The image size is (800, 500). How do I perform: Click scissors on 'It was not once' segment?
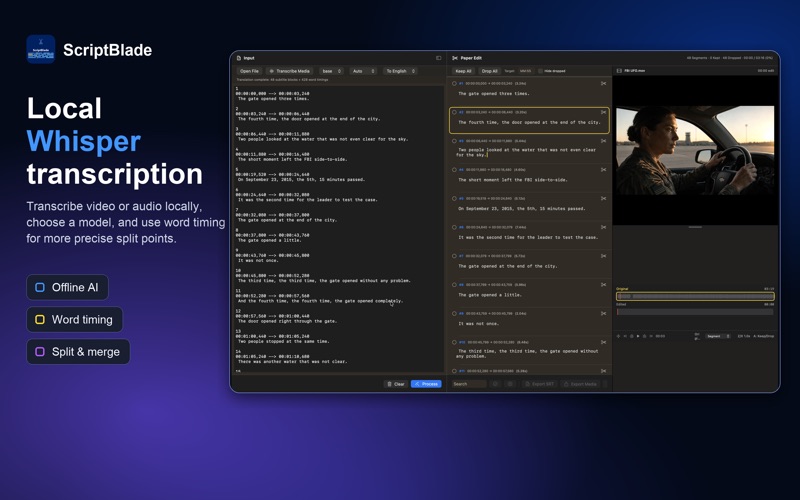(604, 314)
